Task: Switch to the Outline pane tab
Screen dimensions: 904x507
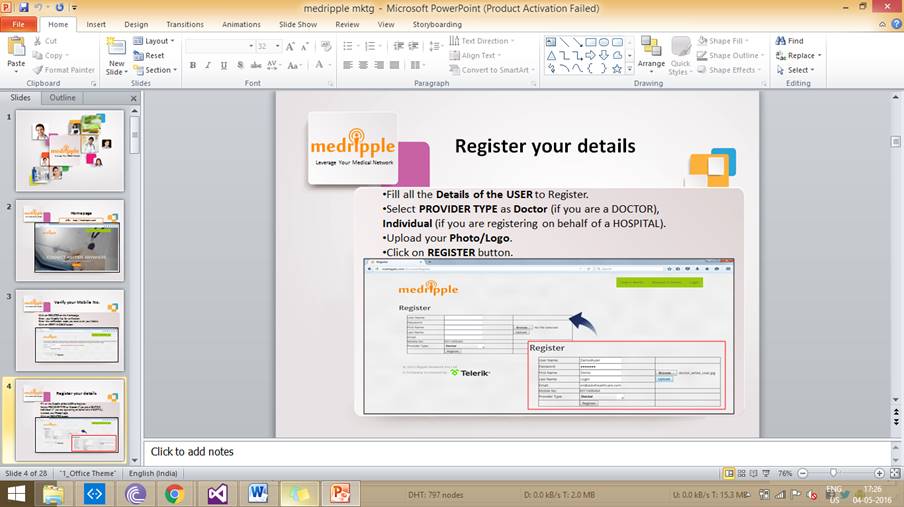Action: tap(62, 98)
